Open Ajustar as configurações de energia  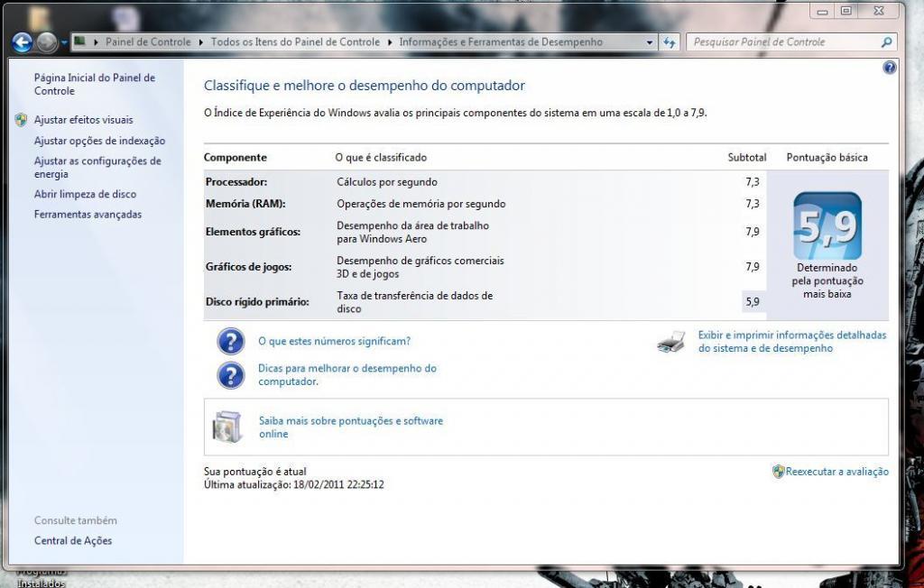click(x=97, y=168)
